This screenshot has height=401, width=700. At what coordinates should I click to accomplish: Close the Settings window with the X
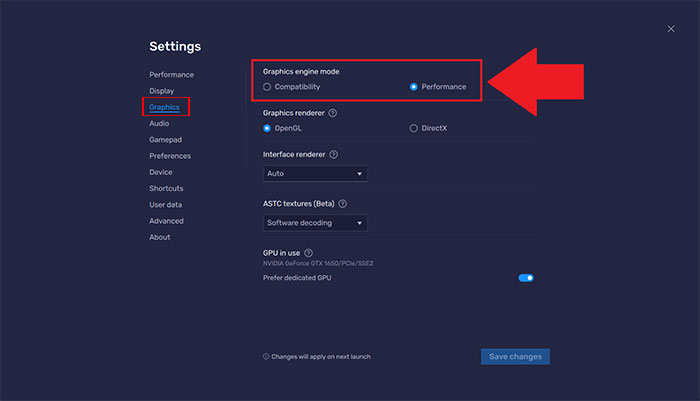tap(671, 29)
